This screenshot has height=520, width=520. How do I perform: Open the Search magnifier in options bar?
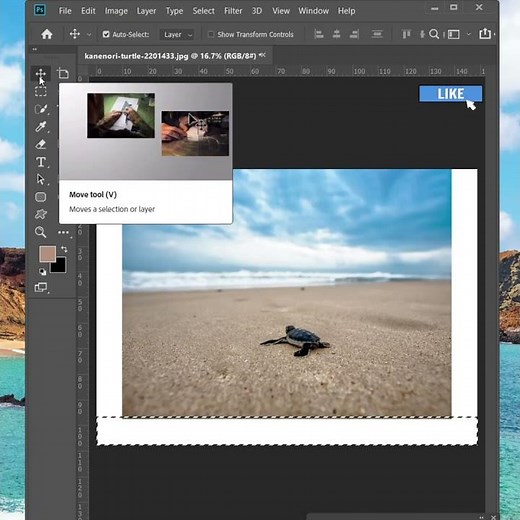434,34
